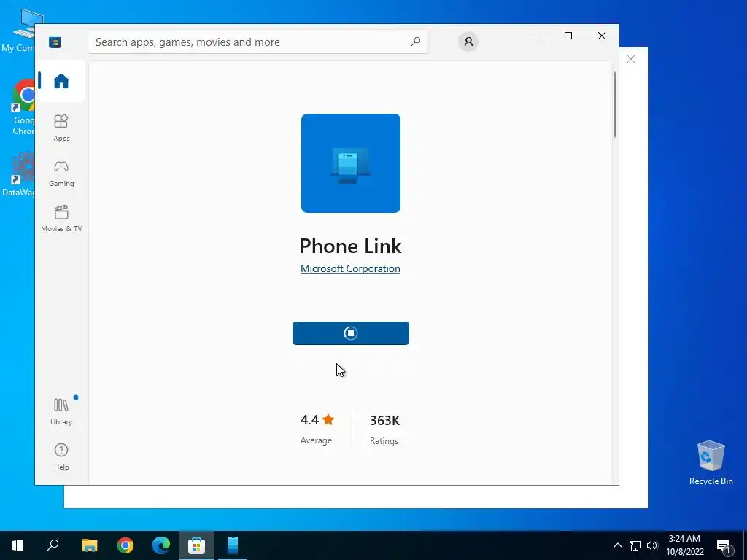This screenshot has width=747, height=560.
Task: Open the Microsoft Corporation publisher link
Action: (x=350, y=268)
